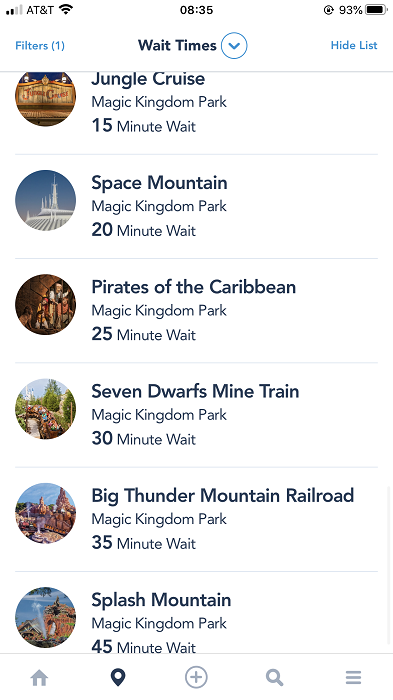
Task: Open the hamburger menu icon
Action: 353,678
